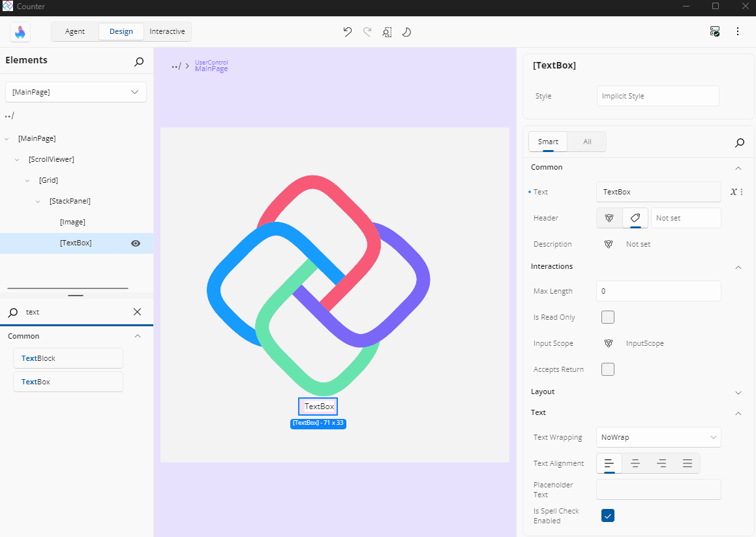Uncheck Is Spell Check Enabled
Image resolution: width=756 pixels, height=537 pixels.
[607, 516]
